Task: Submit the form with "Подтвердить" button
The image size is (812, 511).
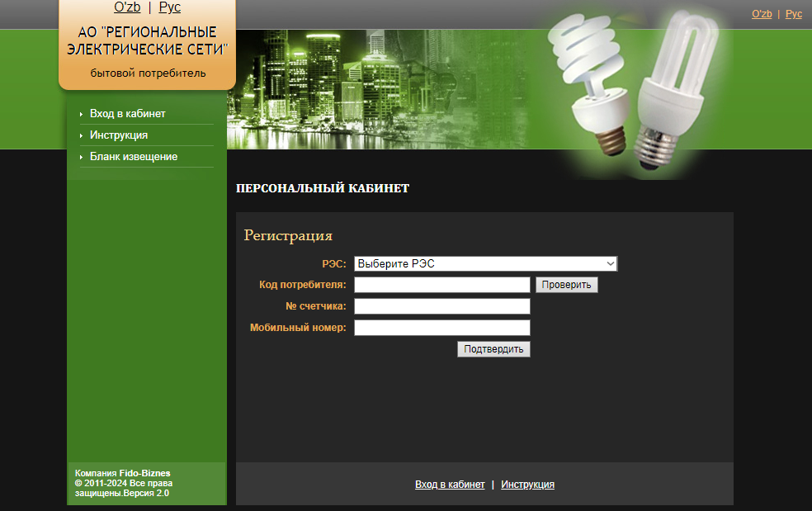Action: (493, 349)
